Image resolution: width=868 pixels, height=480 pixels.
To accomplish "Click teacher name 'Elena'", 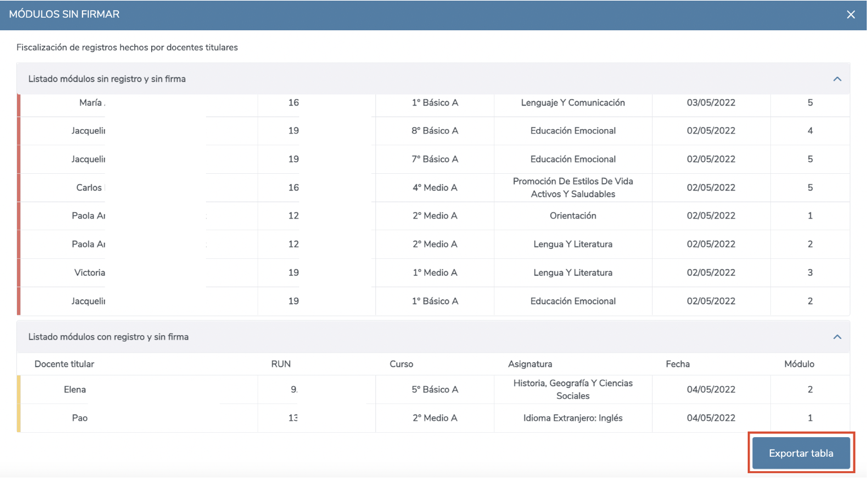I will coord(75,389).
